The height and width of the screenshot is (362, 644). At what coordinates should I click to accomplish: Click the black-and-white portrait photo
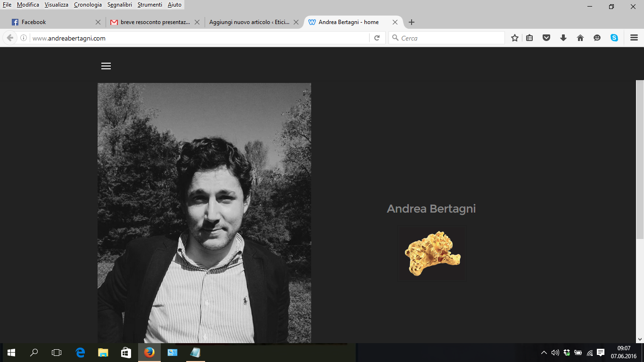pyautogui.click(x=204, y=213)
